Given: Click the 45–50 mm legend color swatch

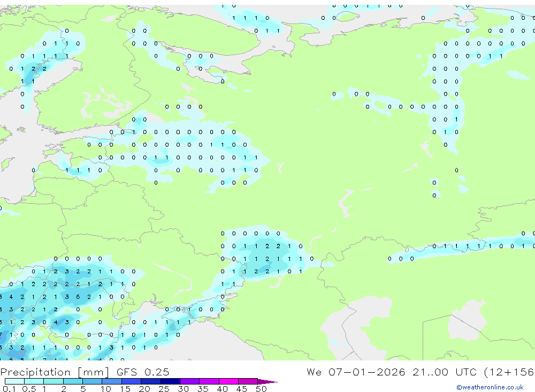Looking at the screenshot, I should pos(248,381).
